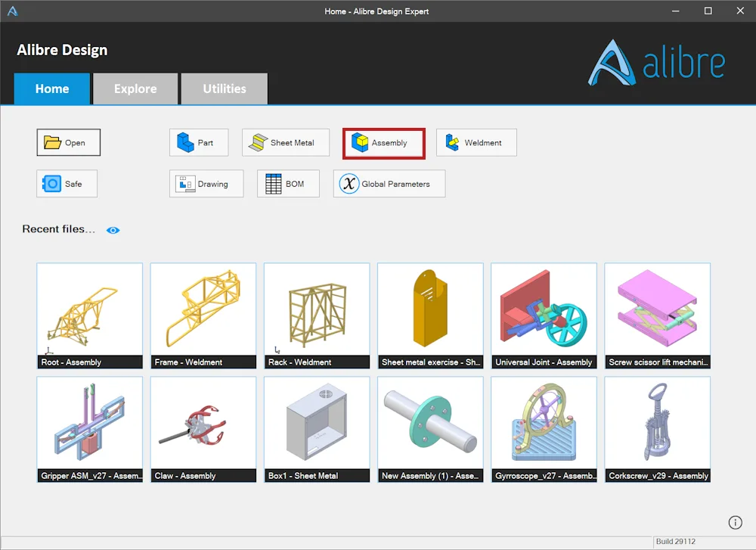Switch to the Explore tab

click(135, 89)
